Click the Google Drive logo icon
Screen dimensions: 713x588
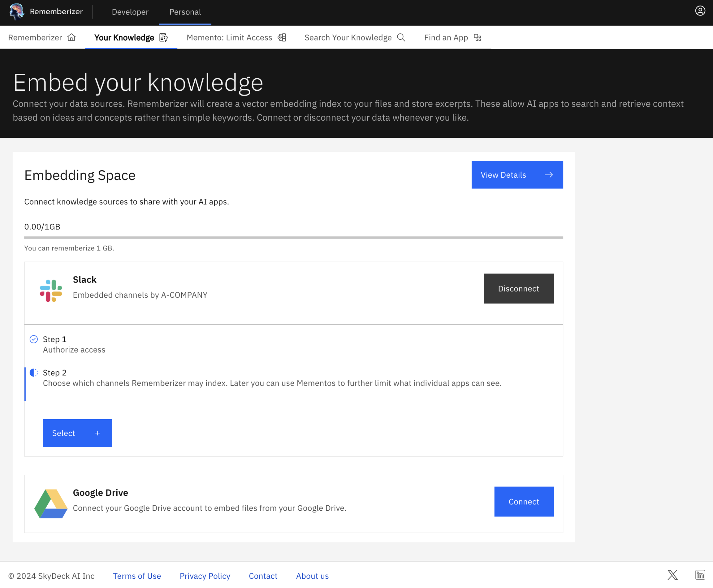point(51,504)
